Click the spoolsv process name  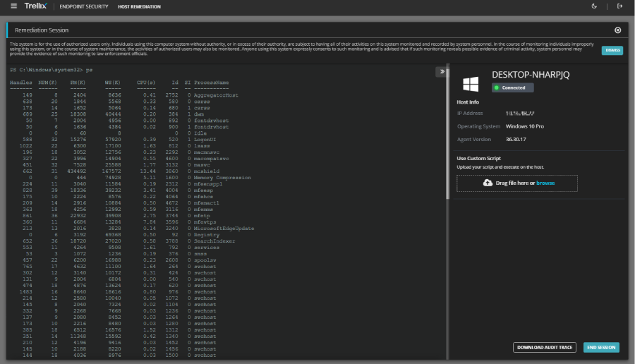pos(205,260)
